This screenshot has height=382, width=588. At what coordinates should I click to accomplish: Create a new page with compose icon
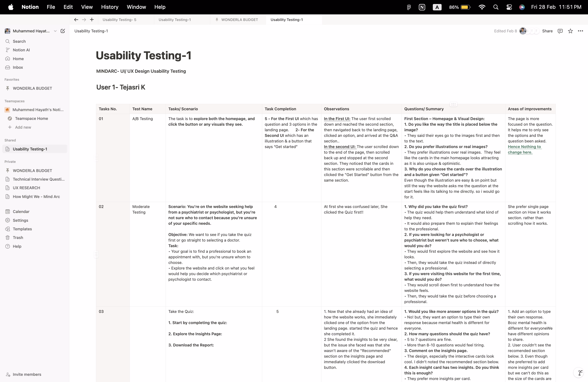coord(63,31)
